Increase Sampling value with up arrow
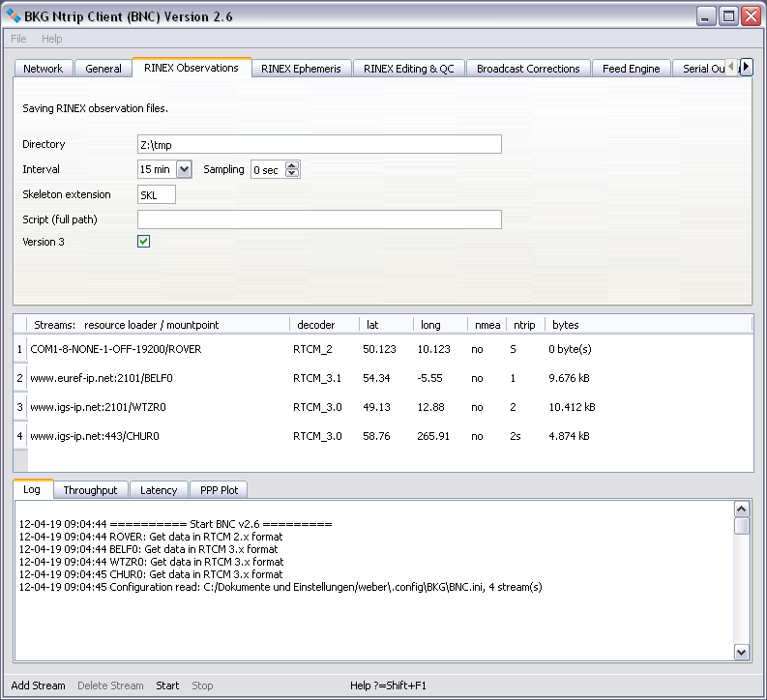 pyautogui.click(x=293, y=165)
